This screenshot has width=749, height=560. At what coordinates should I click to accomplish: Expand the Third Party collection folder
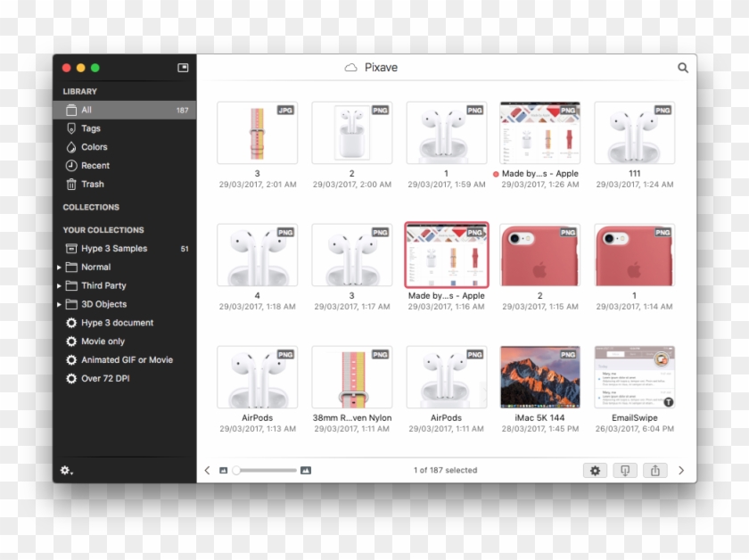point(60,286)
